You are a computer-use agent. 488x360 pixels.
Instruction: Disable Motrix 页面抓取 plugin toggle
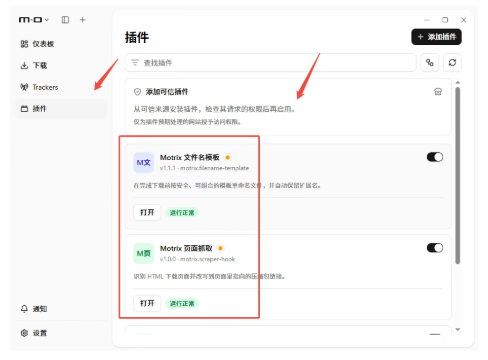[x=435, y=248]
